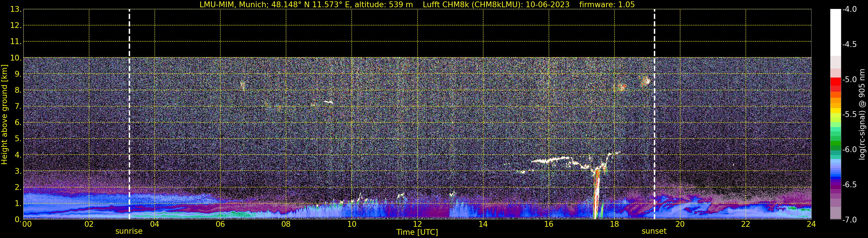Click the colorbar tick '-7.0'
The image size is (868, 238).
pos(849,220)
